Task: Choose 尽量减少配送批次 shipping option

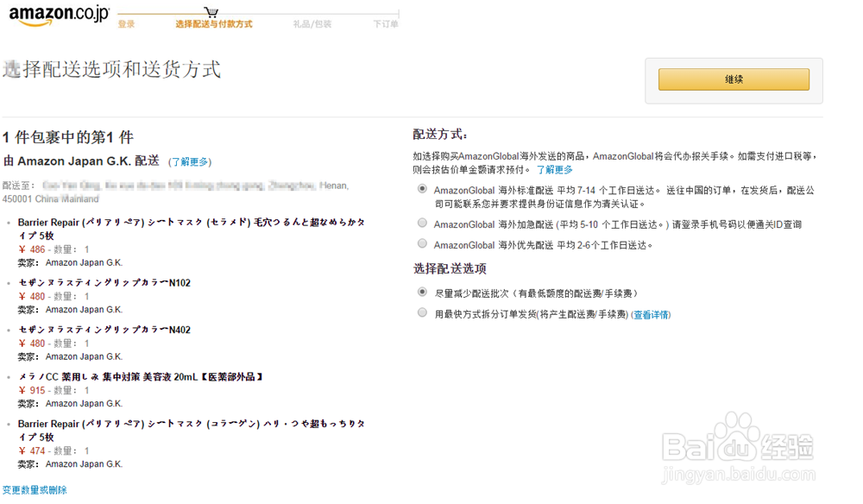Action: (x=422, y=292)
